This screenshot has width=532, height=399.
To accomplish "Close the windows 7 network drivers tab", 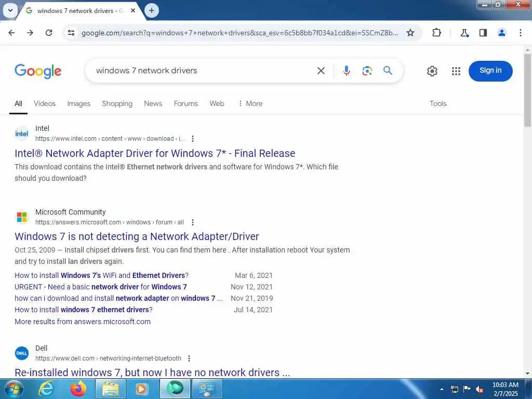I will pos(133,10).
